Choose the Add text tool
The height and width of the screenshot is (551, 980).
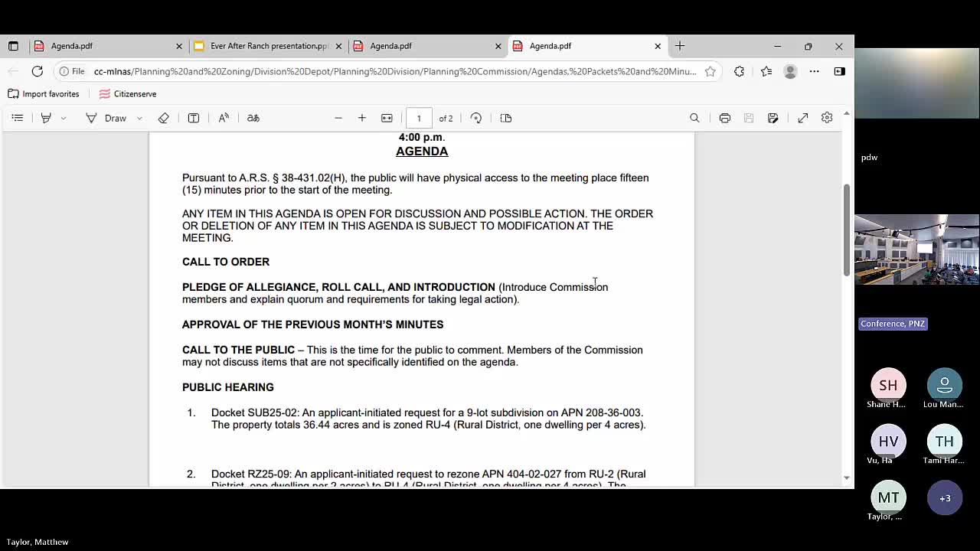(x=194, y=118)
